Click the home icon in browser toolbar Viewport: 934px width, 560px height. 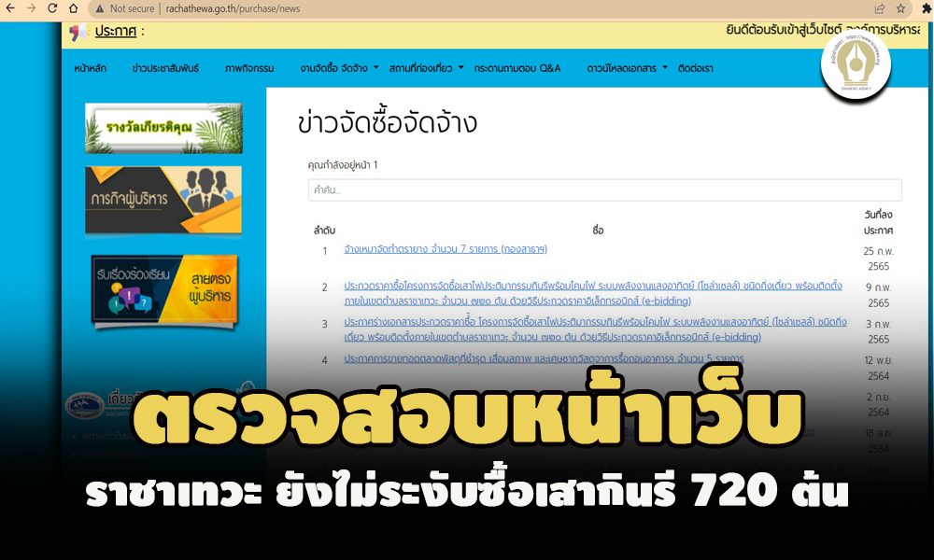click(x=75, y=8)
